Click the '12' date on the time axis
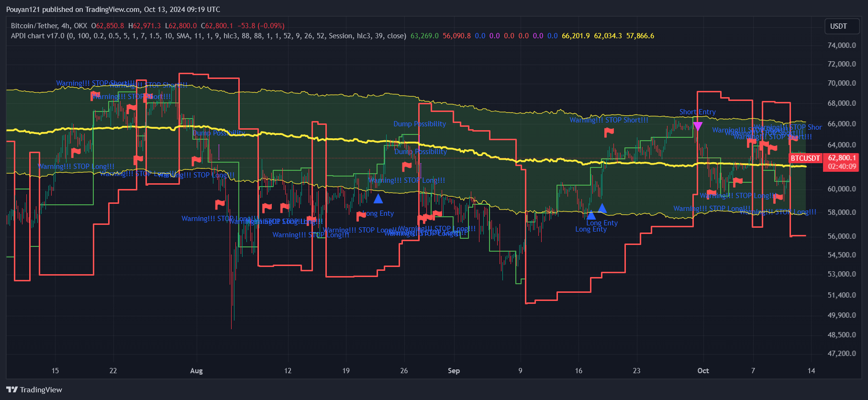Screen dimensions: 868x400 coord(288,371)
